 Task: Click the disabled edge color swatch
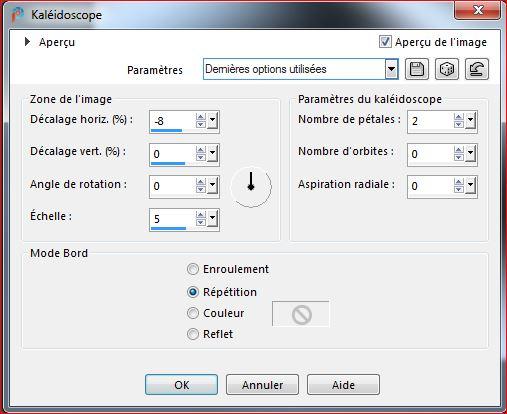pos(301,314)
